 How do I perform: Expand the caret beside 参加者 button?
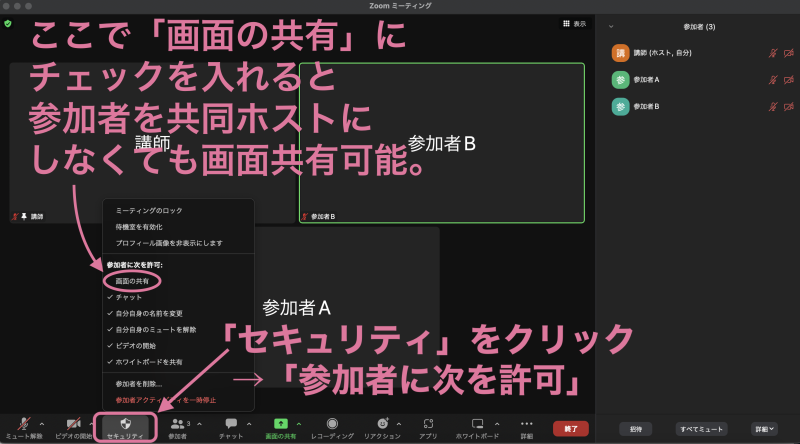[x=199, y=424]
